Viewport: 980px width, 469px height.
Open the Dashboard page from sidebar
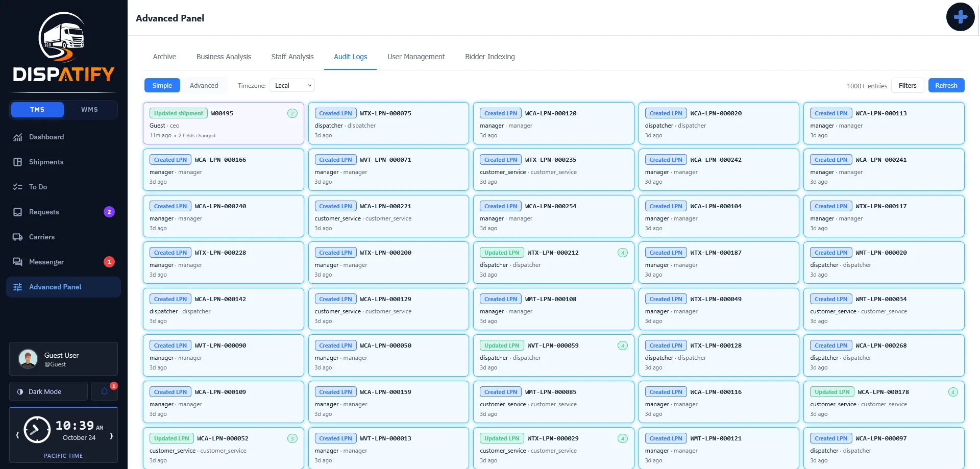coord(63,137)
